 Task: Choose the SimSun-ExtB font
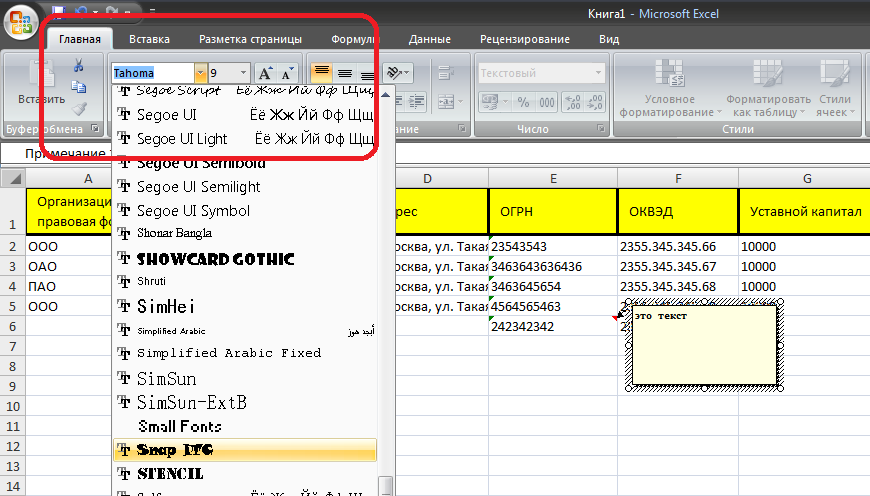pyautogui.click(x=245, y=402)
